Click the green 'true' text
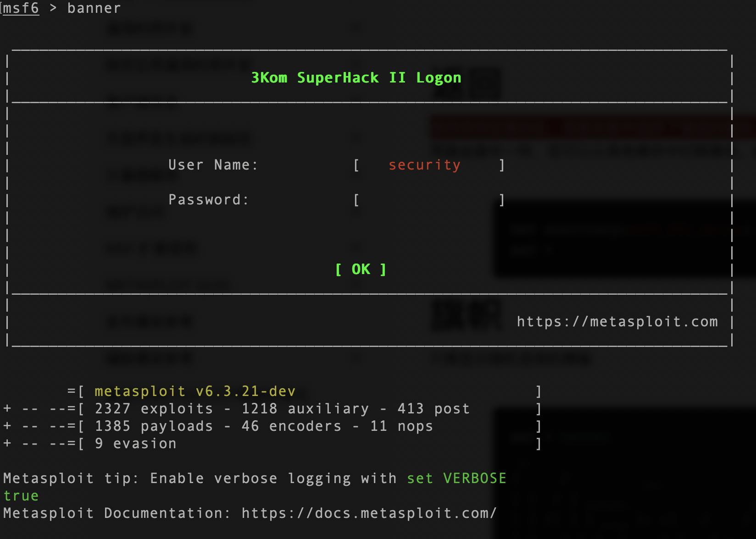The width and height of the screenshot is (756, 539). point(21,496)
